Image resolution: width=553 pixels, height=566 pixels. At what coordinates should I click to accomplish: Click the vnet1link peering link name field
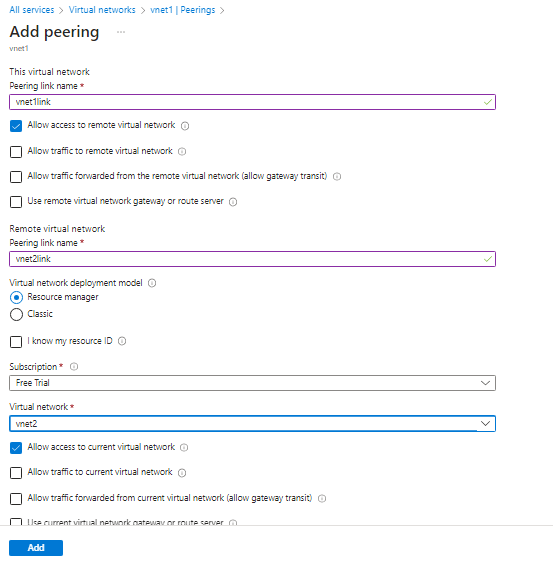[252, 102]
